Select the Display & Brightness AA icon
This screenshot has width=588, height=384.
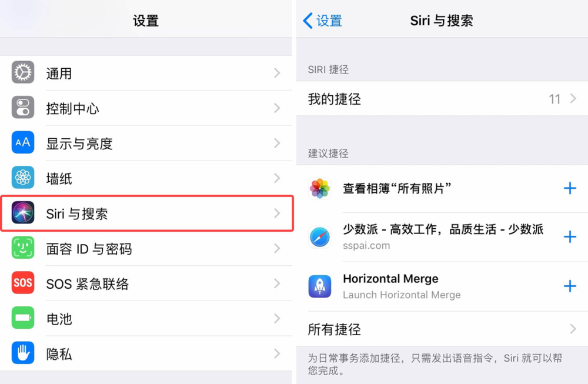[23, 142]
